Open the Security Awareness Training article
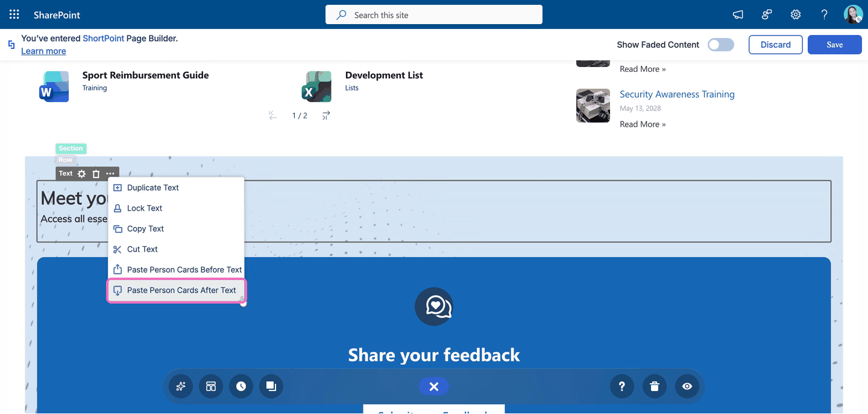The image size is (868, 414). coord(677,94)
